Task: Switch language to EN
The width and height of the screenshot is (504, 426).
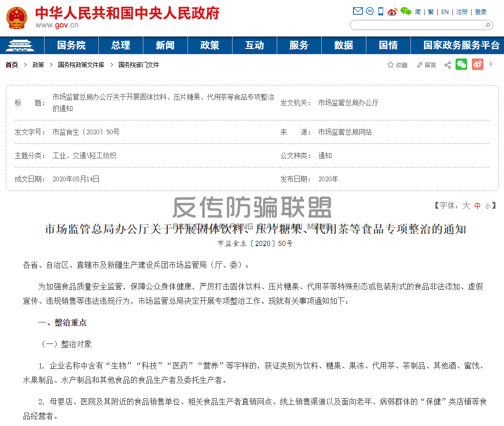Action: (x=445, y=12)
